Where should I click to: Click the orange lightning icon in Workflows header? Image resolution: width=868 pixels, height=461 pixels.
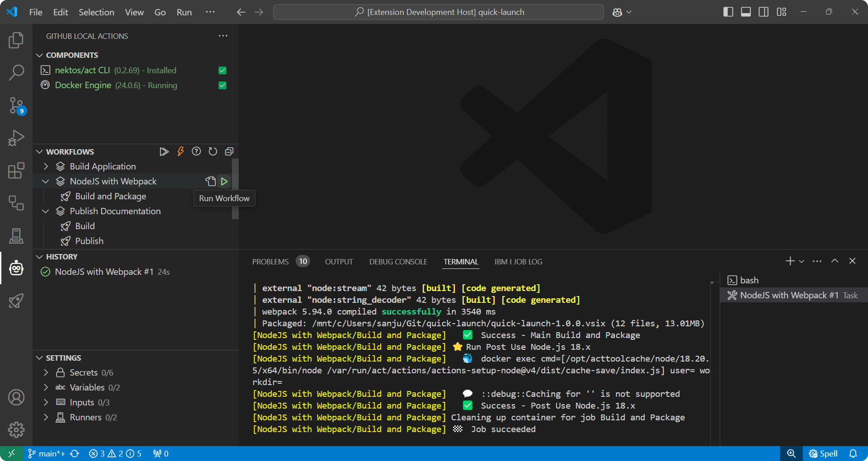[180, 151]
